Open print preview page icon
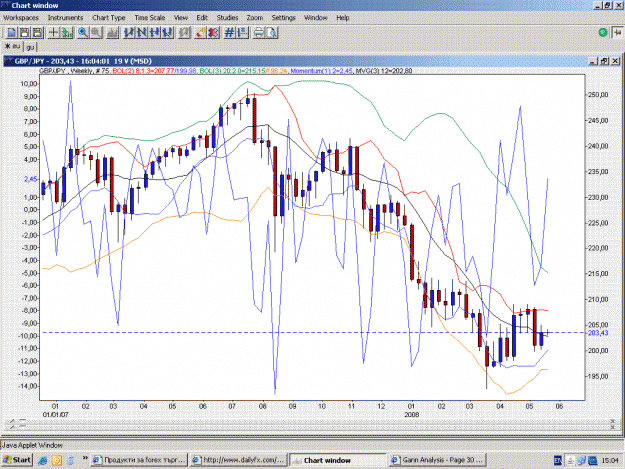The image size is (625, 469). point(272,33)
